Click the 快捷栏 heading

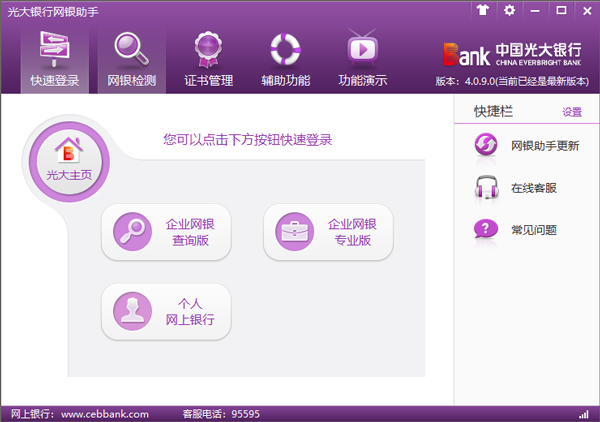[x=493, y=111]
